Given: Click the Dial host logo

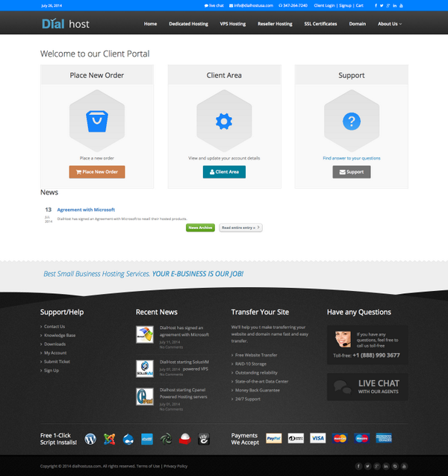Looking at the screenshot, I should point(66,24).
